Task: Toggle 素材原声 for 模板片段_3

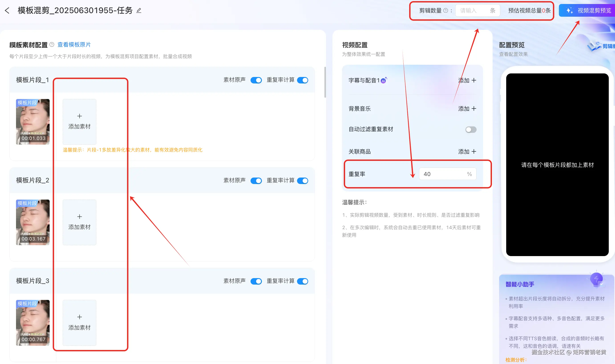Action: point(256,281)
